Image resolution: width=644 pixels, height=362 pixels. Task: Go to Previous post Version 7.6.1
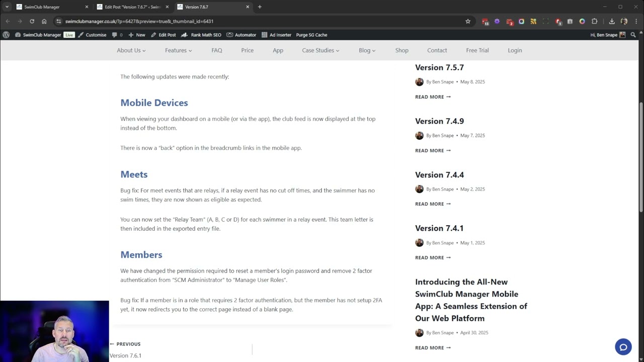[x=125, y=350]
